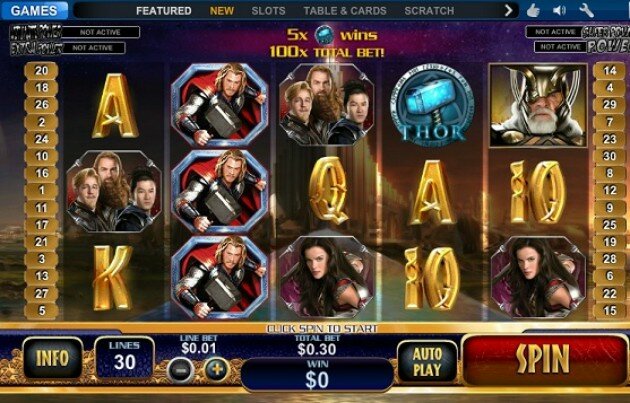Open settings with the wrench icon
Viewport: 630px width, 403px height.
point(586,10)
